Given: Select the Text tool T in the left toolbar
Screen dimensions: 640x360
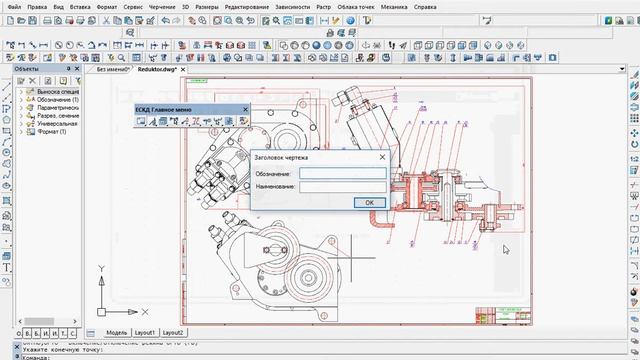Looking at the screenshot, I should 6,268.
